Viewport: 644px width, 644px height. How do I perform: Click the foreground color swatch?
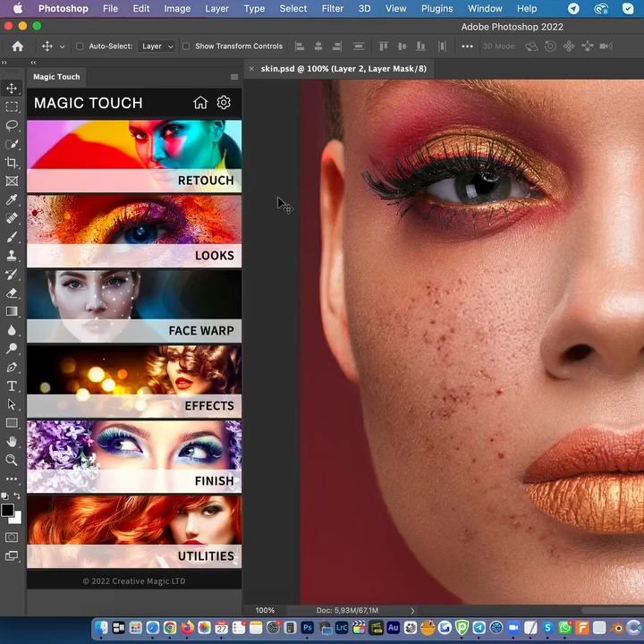[x=7, y=510]
